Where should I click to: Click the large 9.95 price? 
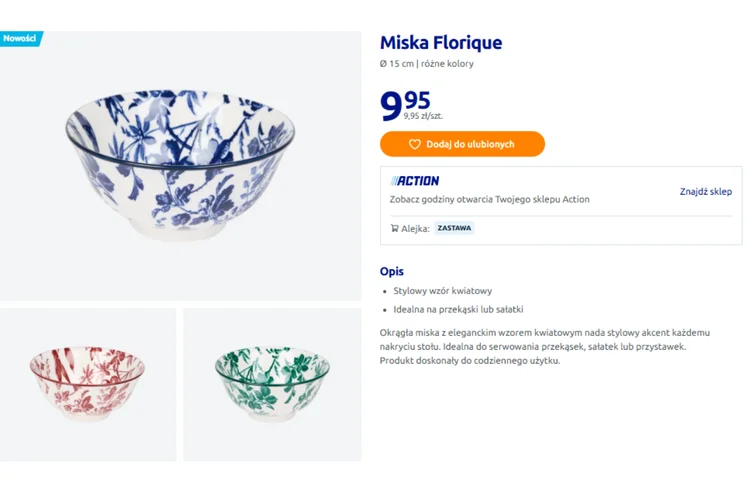point(405,105)
